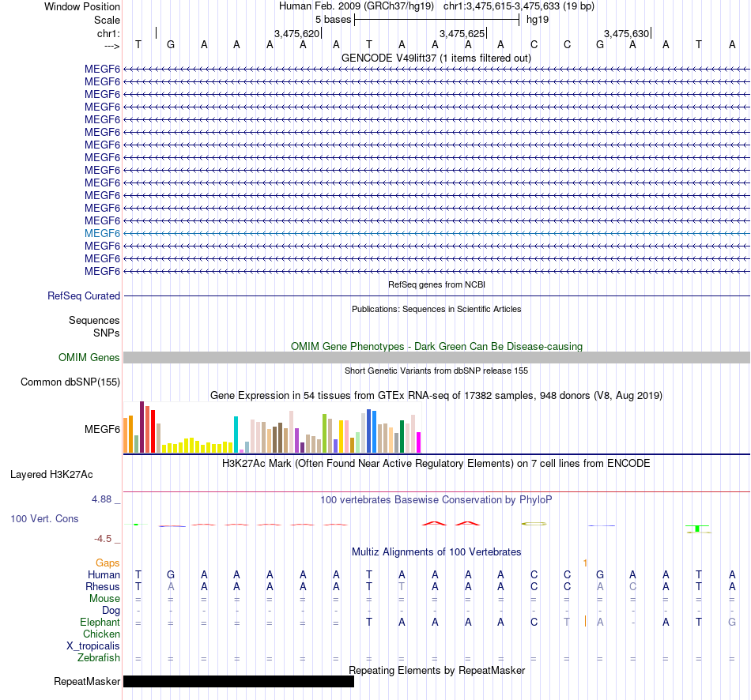Viewport: 751px width, 700px height.
Task: Click the 5 bases scale bar text
Action: point(333,20)
